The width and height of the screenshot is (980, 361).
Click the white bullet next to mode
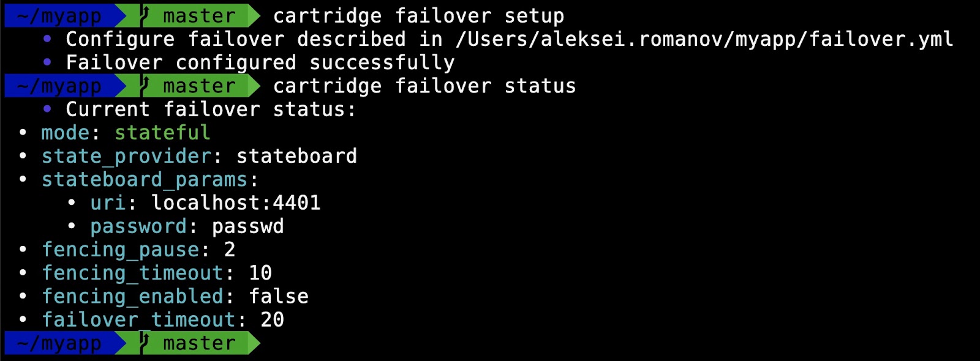coord(23,133)
